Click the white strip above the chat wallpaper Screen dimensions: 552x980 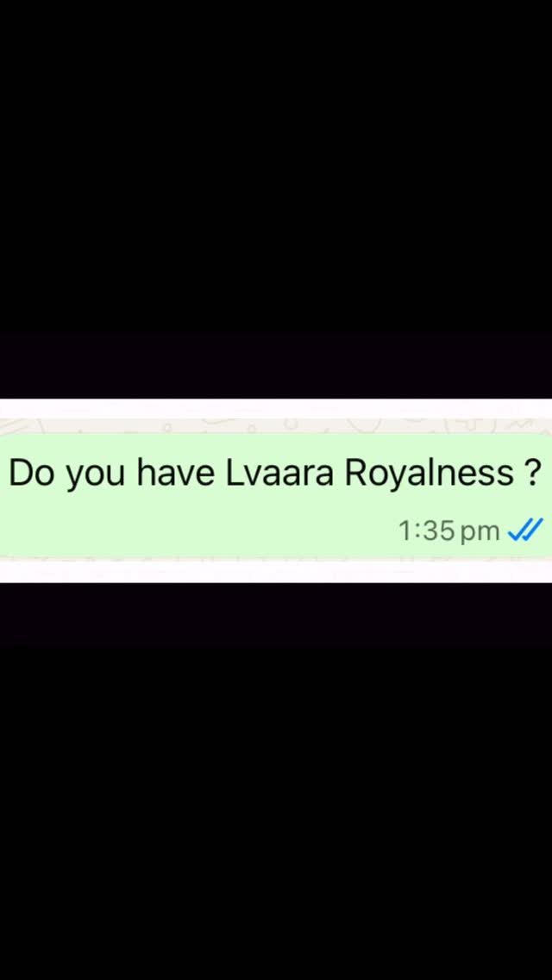click(276, 409)
